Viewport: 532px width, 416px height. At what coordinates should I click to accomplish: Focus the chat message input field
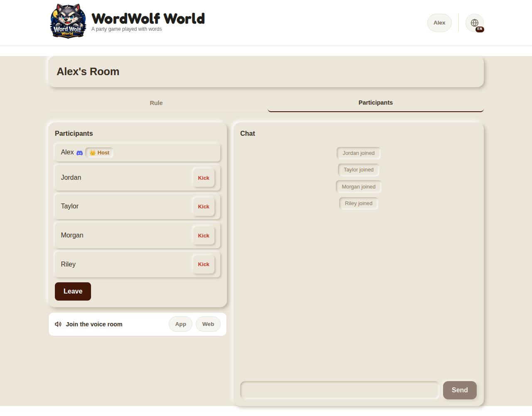(x=340, y=390)
